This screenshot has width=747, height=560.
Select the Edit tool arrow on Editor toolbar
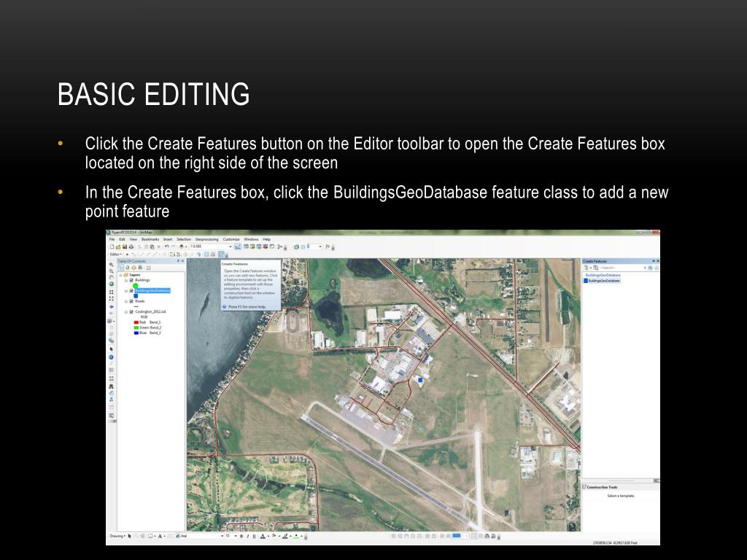(127, 254)
